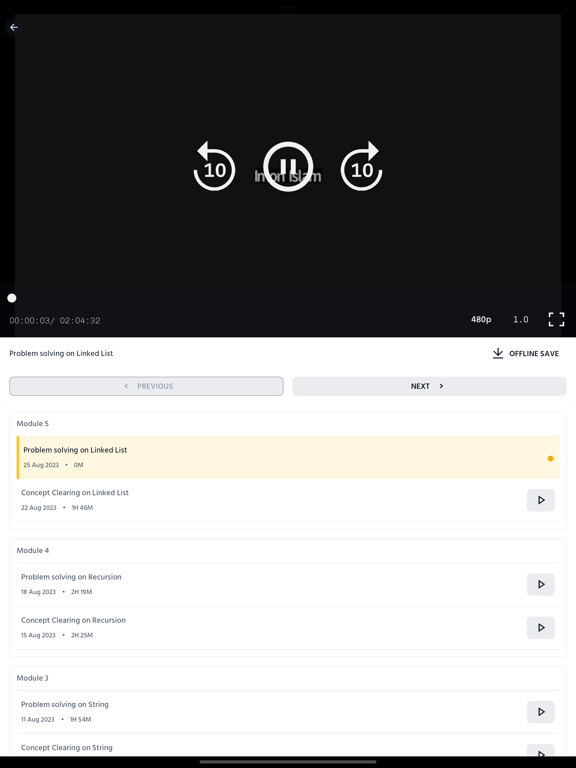The width and height of the screenshot is (576, 768).
Task: Change the 1.0 playback speed
Action: (x=521, y=319)
